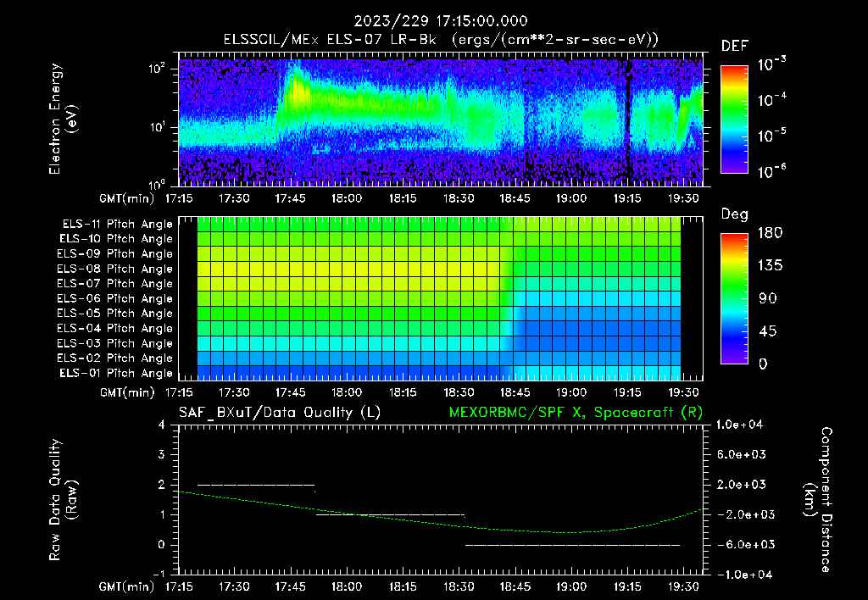Click 18:45 tick label under the pitch angle panel
Screen dimensions: 868x600
click(515, 392)
